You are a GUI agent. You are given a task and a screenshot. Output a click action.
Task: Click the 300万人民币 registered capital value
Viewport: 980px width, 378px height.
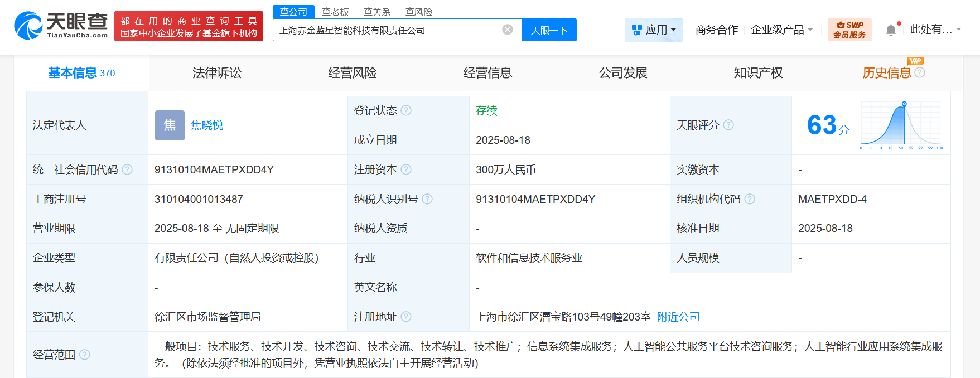coord(506,169)
